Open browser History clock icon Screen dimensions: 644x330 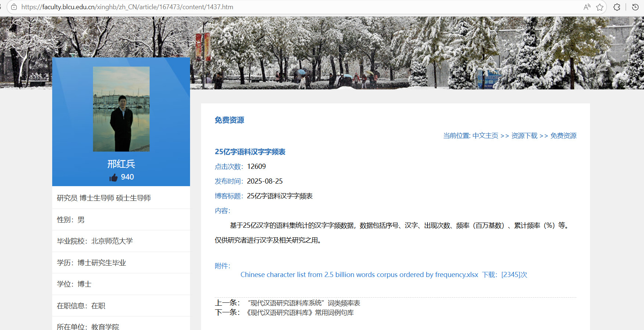(635, 7)
